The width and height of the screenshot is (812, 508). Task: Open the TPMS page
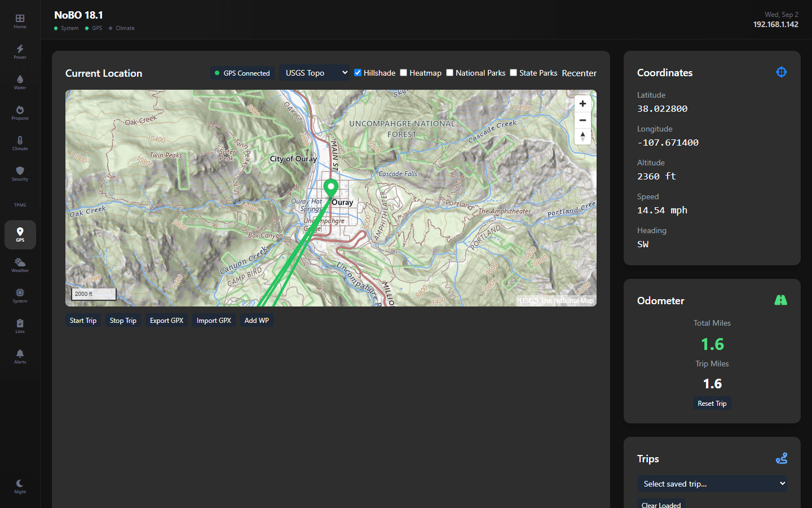[20, 204]
